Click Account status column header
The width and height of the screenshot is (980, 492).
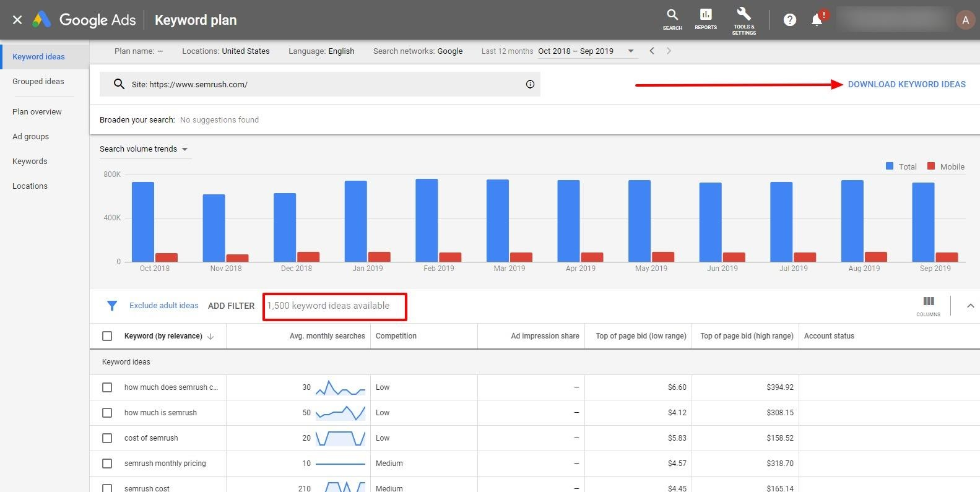tap(829, 336)
